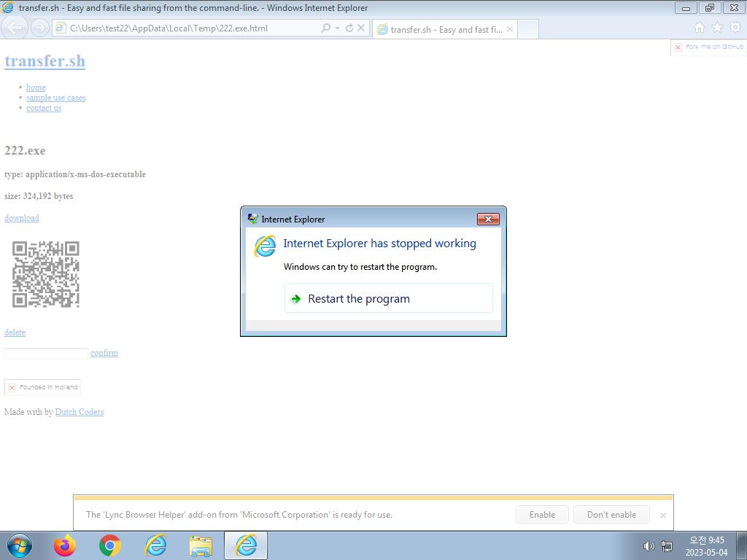The image size is (747, 560).
Task: Refresh the page with the reload icon
Action: click(349, 28)
